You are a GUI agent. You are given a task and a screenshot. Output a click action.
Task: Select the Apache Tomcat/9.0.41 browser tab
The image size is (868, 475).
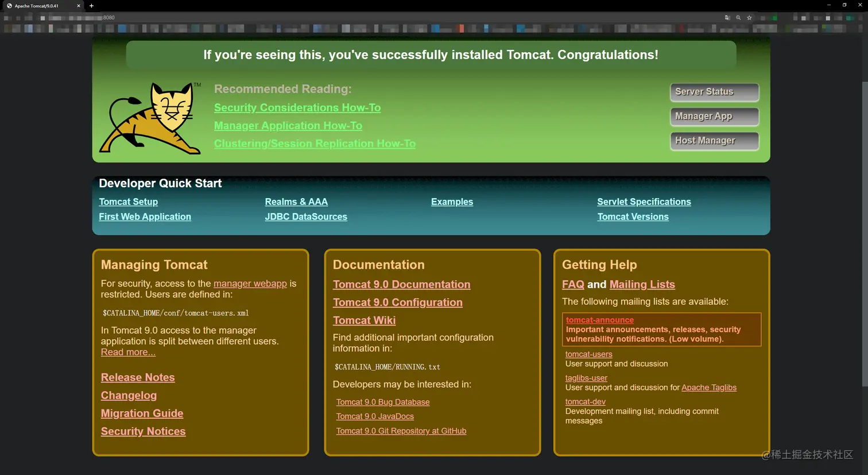point(43,6)
